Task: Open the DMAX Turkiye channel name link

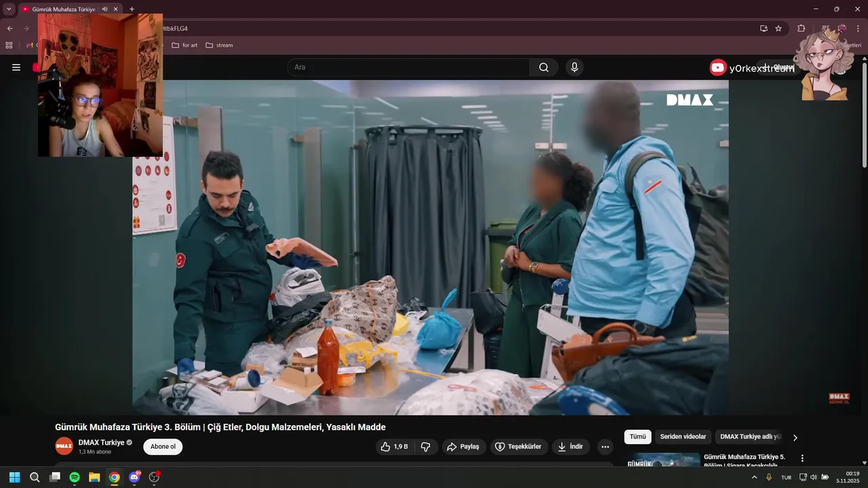Action: click(101, 443)
